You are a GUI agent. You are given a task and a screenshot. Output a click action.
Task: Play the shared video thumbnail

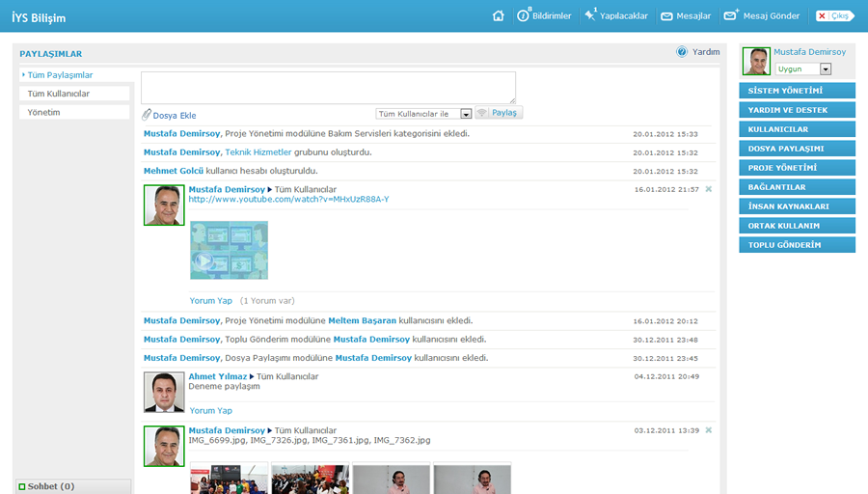point(203,261)
